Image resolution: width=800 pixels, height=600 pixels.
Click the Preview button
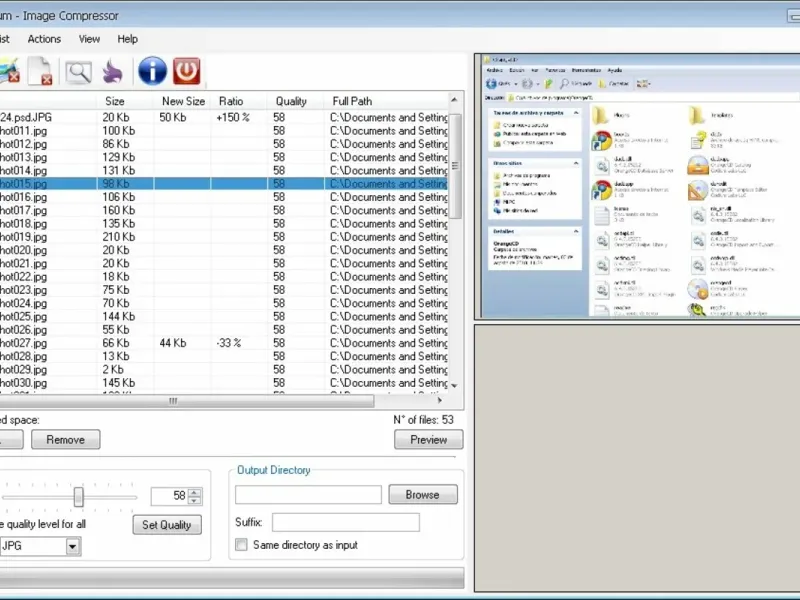[429, 440]
